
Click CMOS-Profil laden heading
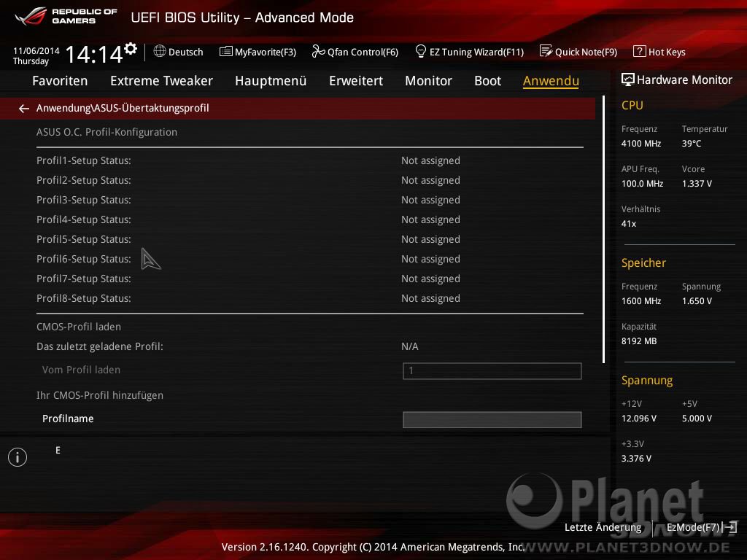click(79, 327)
